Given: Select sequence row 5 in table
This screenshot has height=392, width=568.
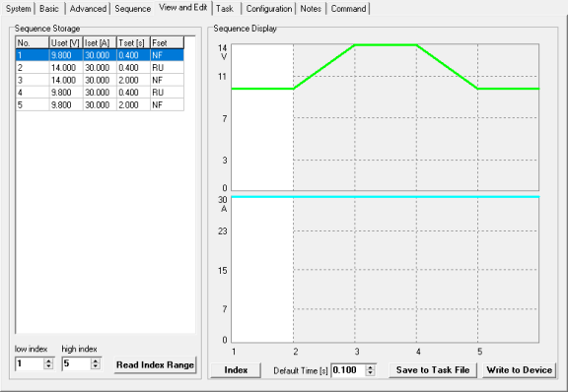Looking at the screenshot, I should pos(100,104).
